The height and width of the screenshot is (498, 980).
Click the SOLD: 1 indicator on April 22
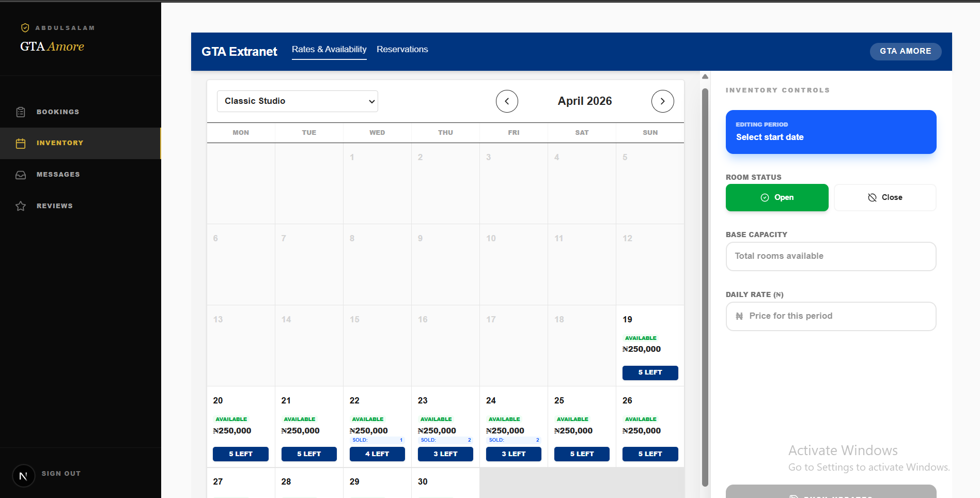377,440
